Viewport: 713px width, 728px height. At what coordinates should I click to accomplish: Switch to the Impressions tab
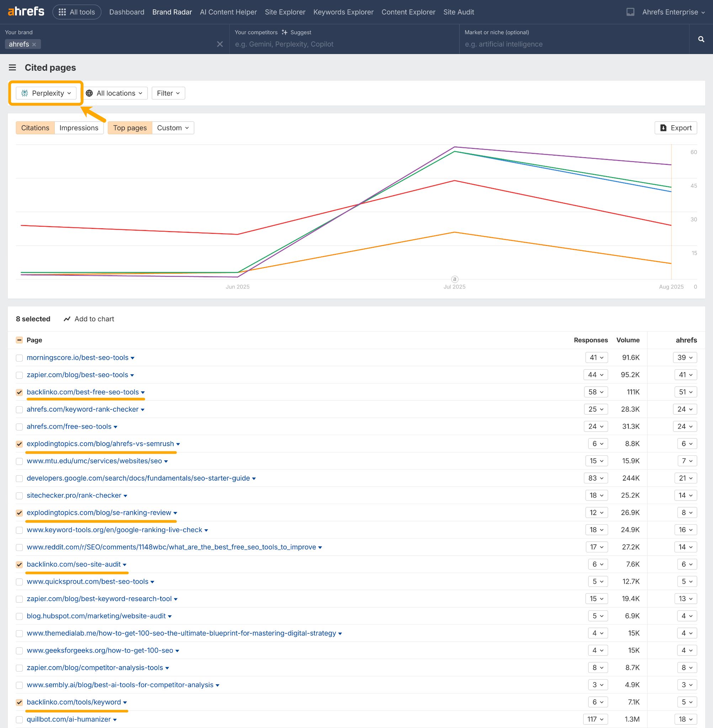(x=79, y=128)
